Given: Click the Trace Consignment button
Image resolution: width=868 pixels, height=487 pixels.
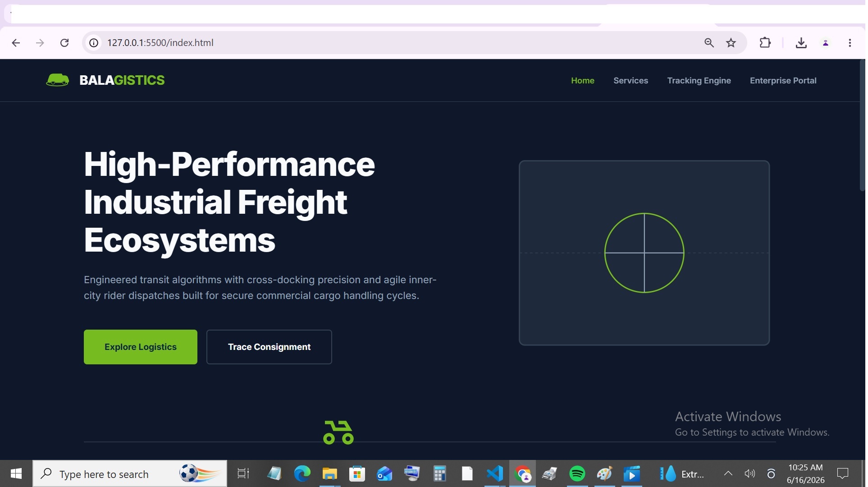Looking at the screenshot, I should 269,347.
